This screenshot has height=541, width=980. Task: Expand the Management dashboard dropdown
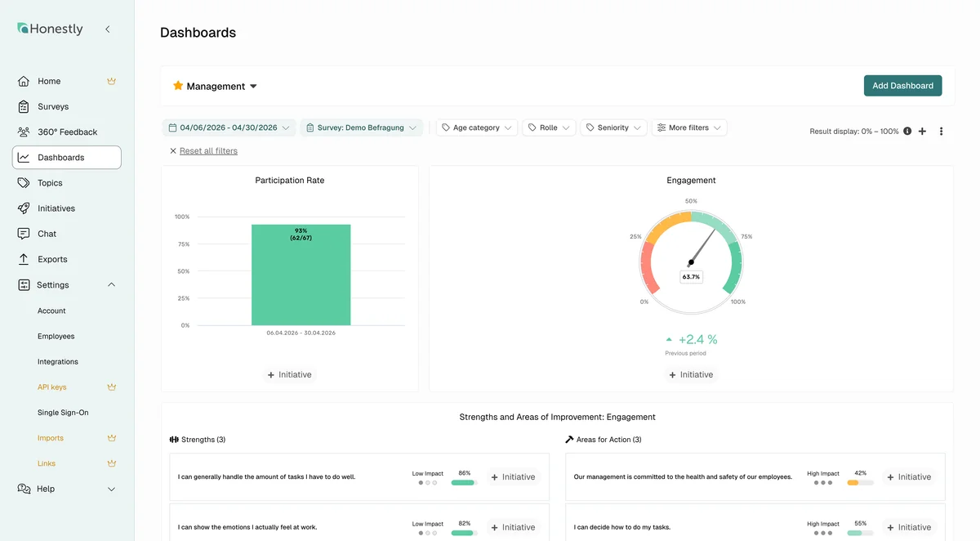(253, 87)
